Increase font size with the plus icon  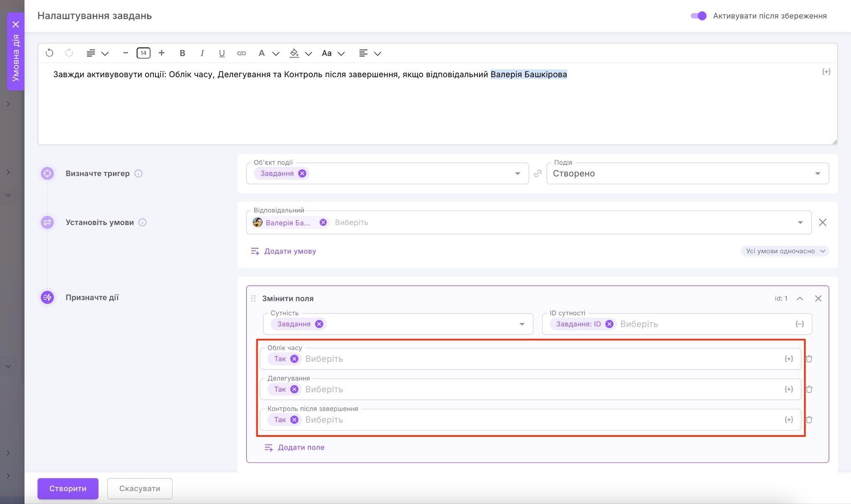[162, 53]
